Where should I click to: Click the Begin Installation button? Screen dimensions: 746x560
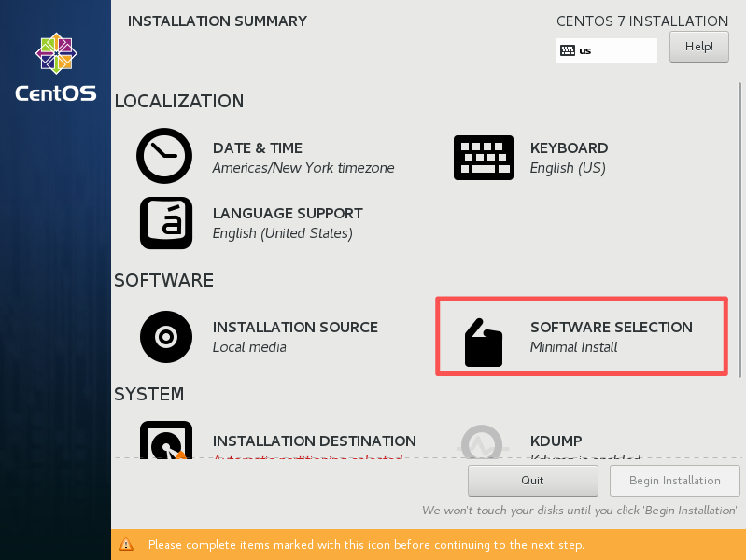click(675, 481)
